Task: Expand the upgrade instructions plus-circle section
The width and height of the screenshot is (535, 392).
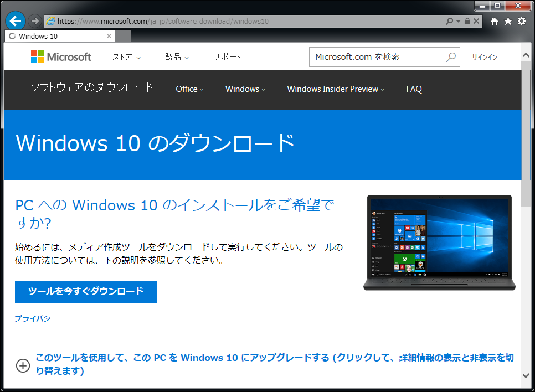Action: [23, 365]
